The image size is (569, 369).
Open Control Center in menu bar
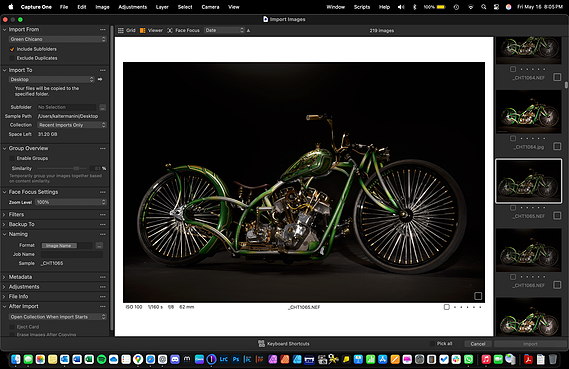[x=496, y=7]
